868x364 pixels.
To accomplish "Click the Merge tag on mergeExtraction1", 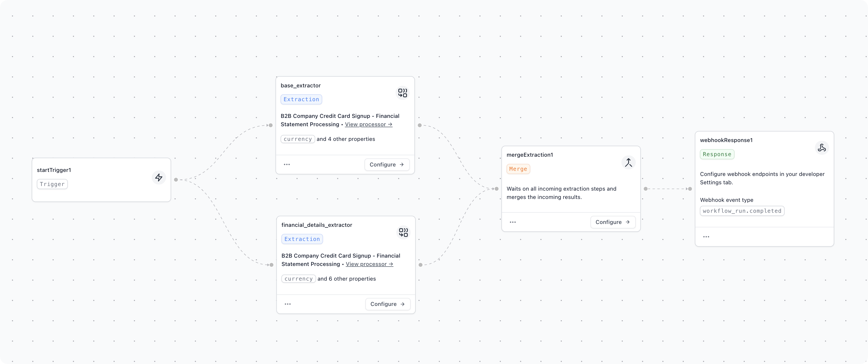I will tap(518, 169).
